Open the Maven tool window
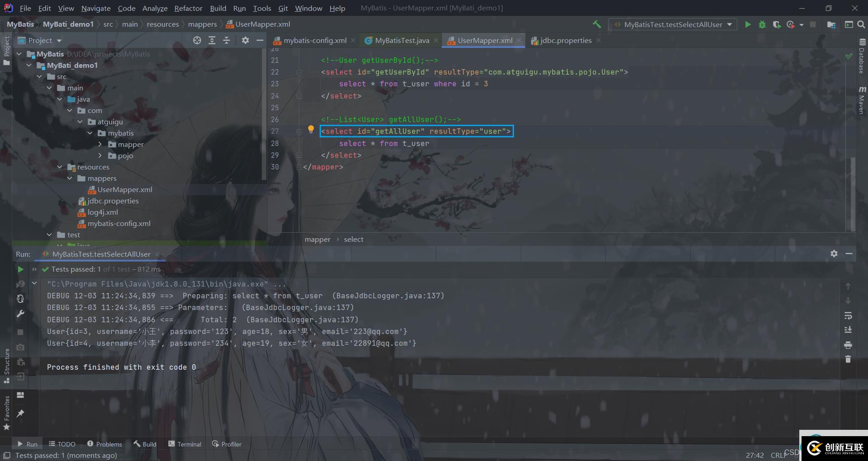868x461 pixels. pyautogui.click(x=862, y=99)
